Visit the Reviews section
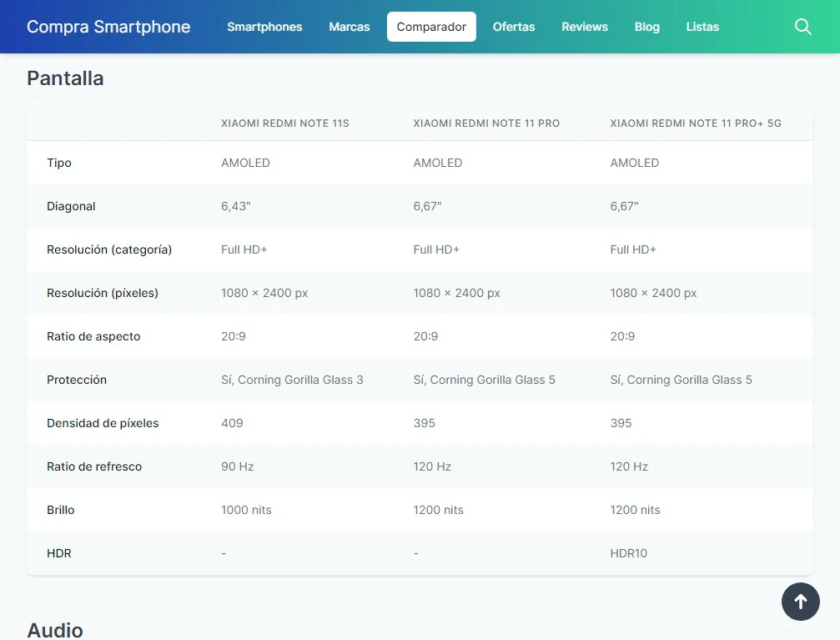The image size is (840, 640). click(x=585, y=27)
